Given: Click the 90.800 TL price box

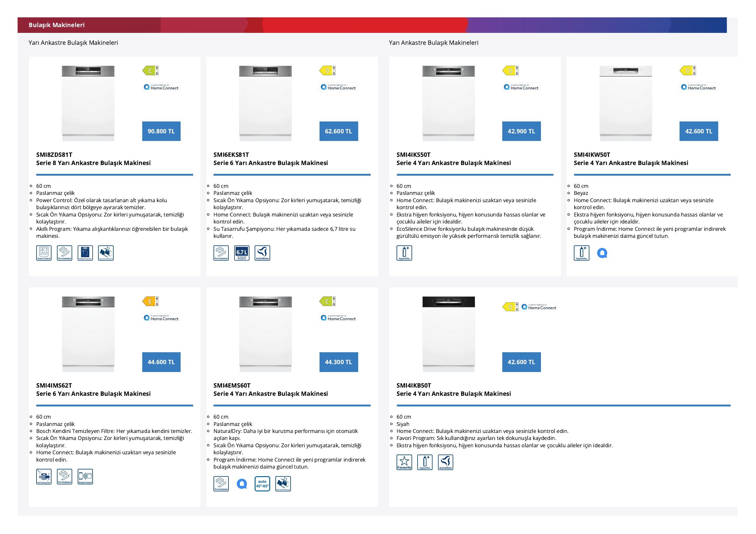Looking at the screenshot, I should point(161,131).
